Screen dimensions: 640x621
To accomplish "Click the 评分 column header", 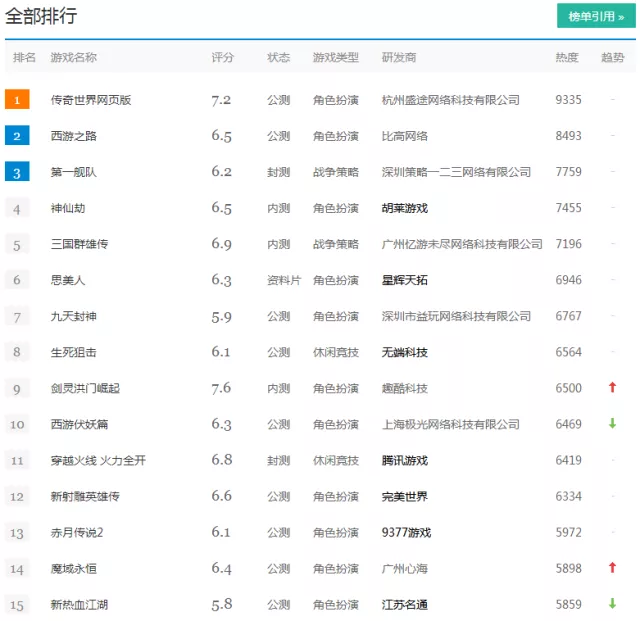I will [x=222, y=58].
